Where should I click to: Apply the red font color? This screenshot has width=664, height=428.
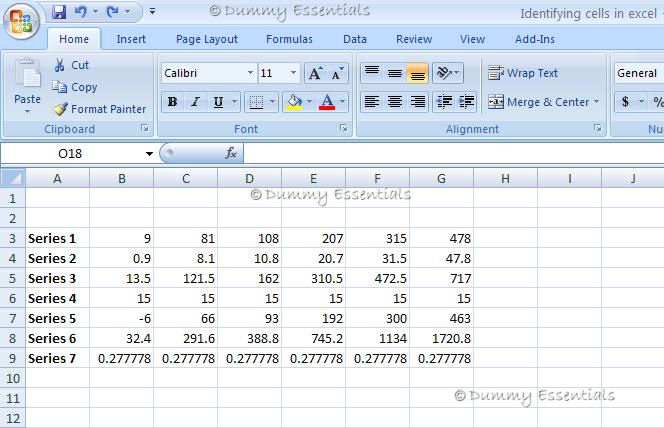pyautogui.click(x=327, y=102)
